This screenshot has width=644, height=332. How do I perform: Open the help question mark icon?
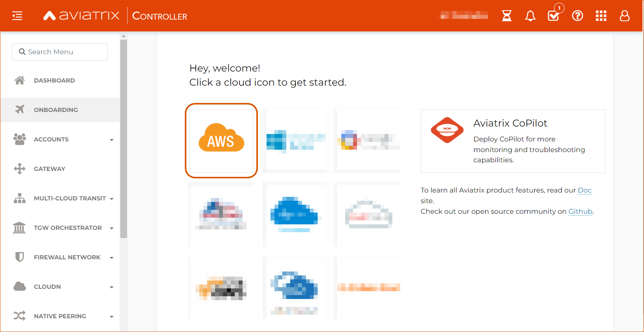click(x=578, y=16)
